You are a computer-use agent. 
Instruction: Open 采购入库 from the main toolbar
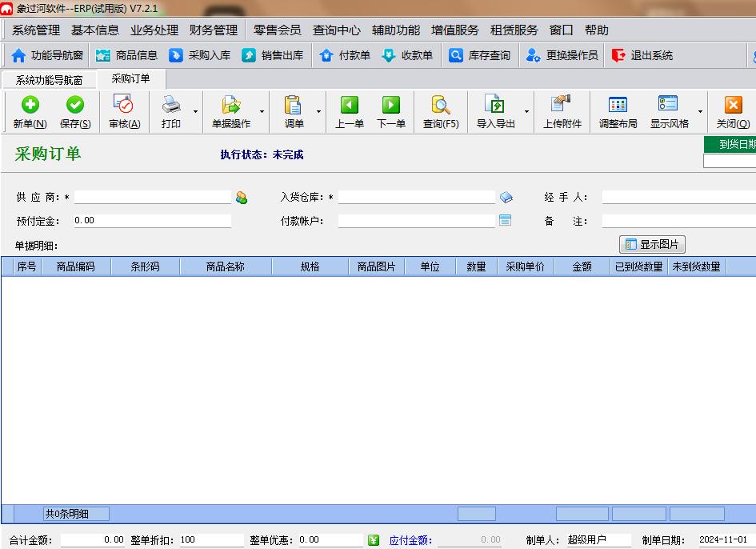(x=200, y=55)
